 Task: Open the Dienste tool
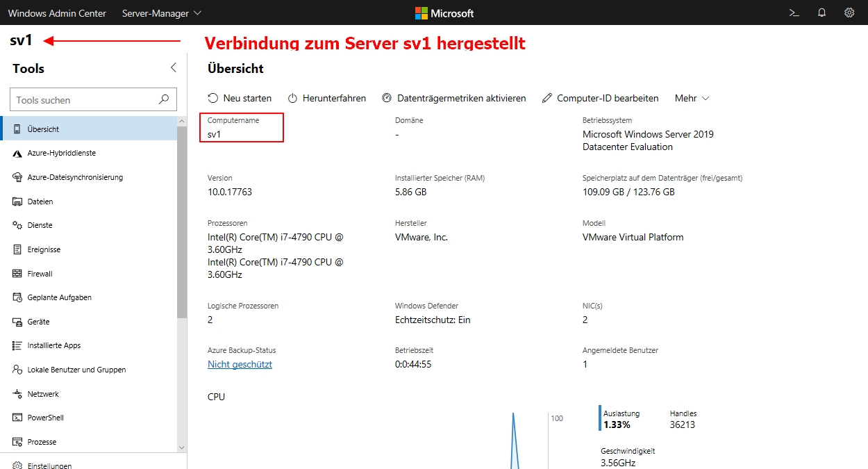pyautogui.click(x=89, y=225)
